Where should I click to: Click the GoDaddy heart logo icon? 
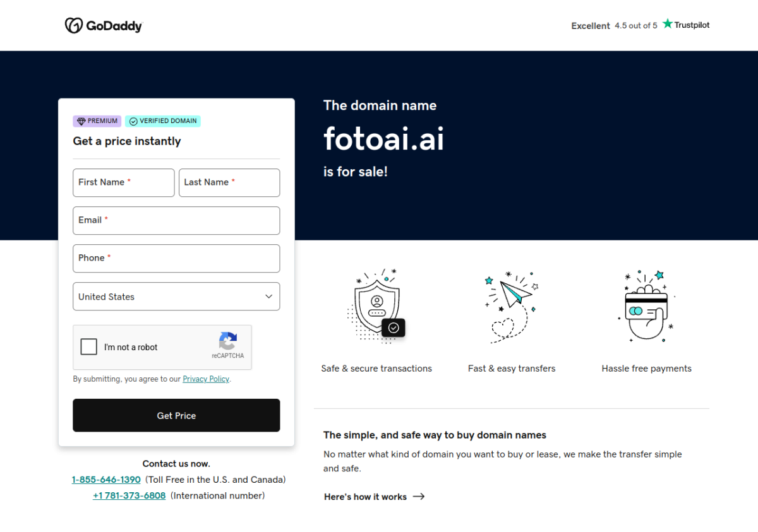coord(74,25)
